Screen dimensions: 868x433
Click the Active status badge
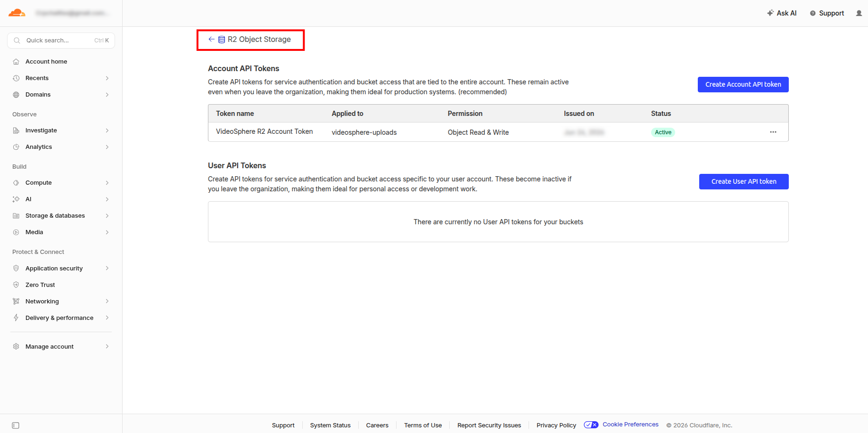[663, 132]
